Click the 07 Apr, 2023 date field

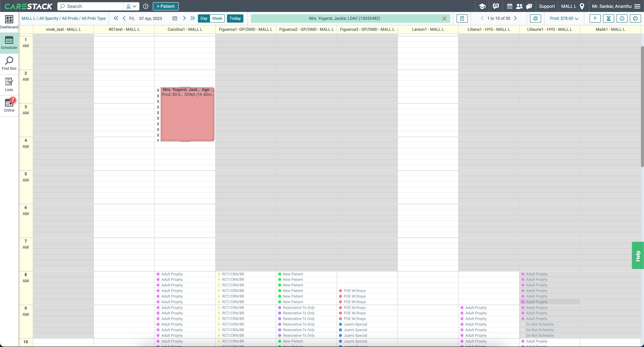click(x=151, y=18)
